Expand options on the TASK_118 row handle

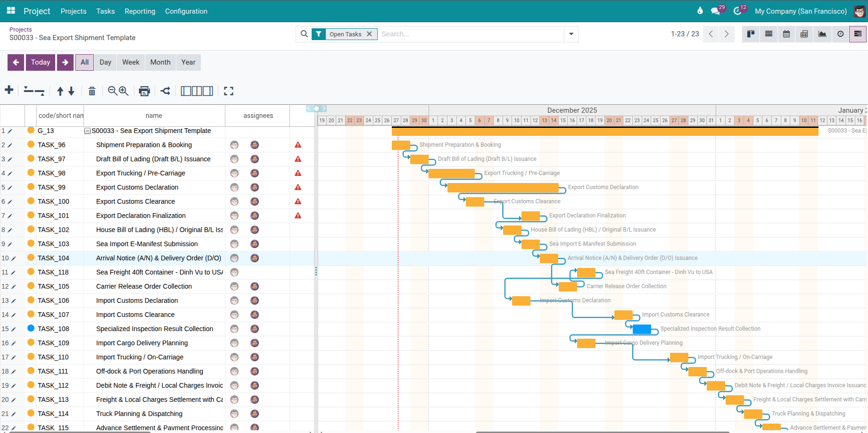(316, 272)
